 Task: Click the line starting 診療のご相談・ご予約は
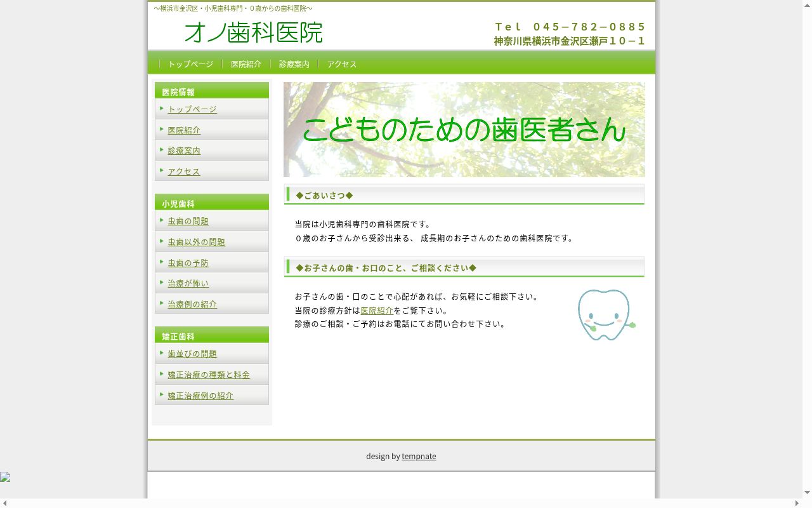pyautogui.click(x=402, y=324)
